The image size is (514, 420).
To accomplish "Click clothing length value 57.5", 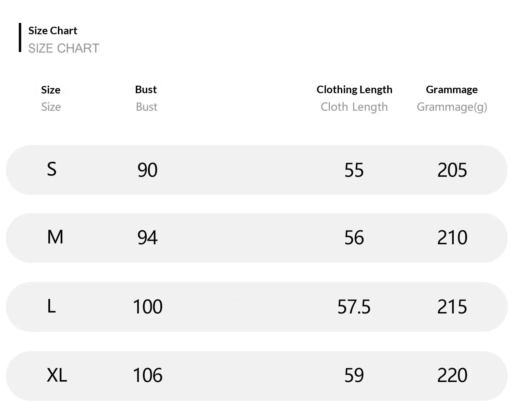I will click(x=354, y=307).
